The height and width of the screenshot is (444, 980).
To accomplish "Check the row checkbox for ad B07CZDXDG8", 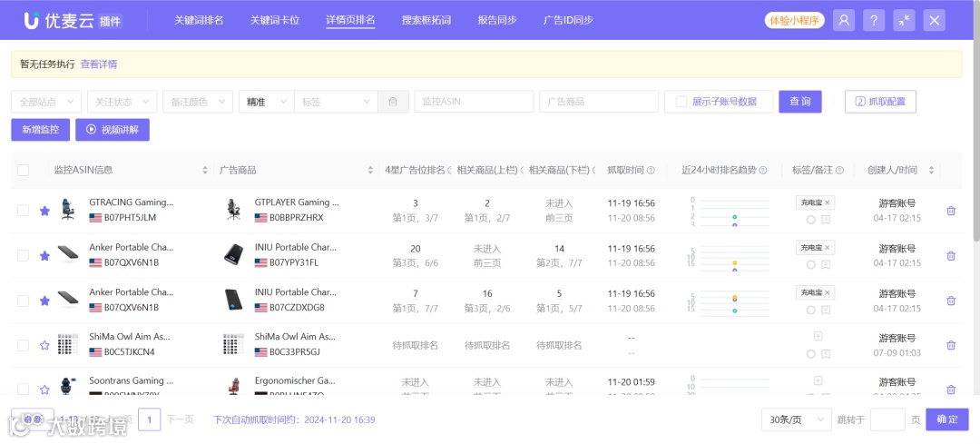I will coord(23,301).
